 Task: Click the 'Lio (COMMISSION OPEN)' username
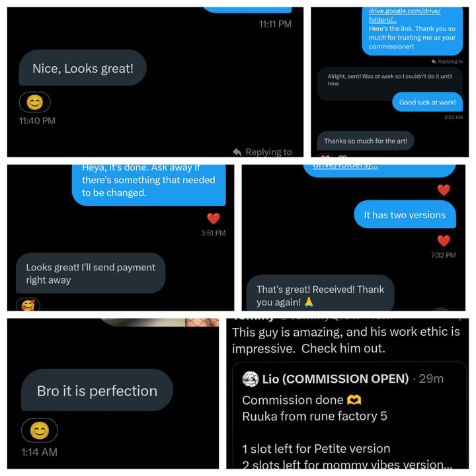pos(335,379)
